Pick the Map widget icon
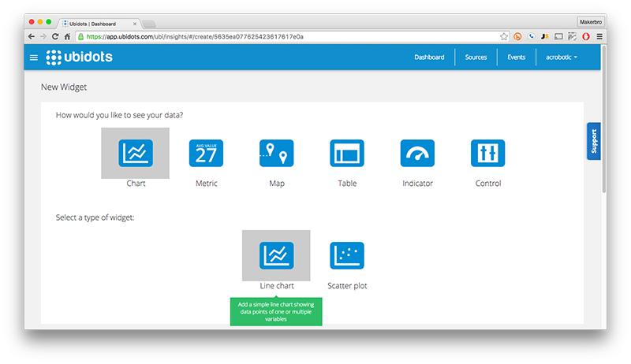631x364 pixels. point(276,153)
